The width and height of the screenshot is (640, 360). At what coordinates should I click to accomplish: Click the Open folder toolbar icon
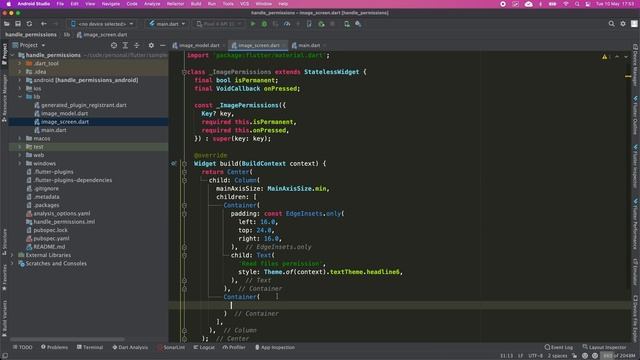7,24
